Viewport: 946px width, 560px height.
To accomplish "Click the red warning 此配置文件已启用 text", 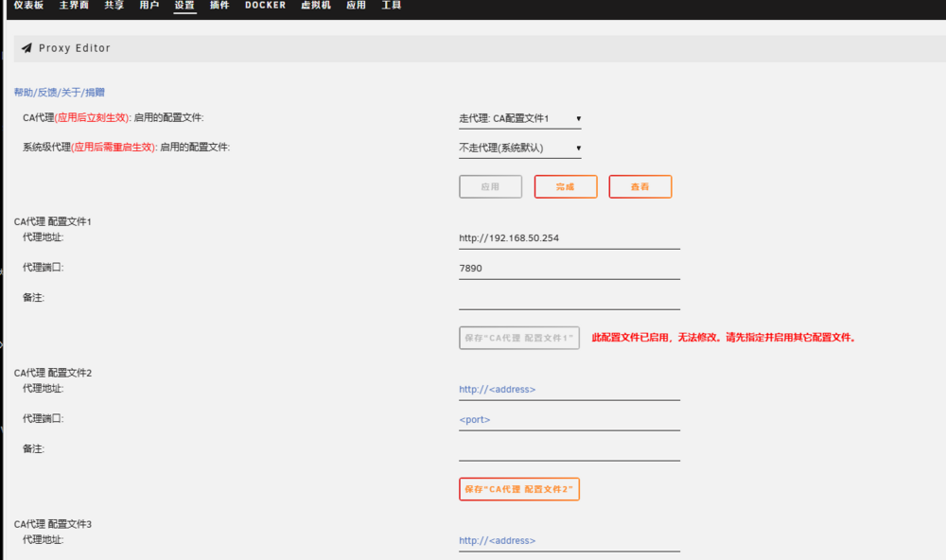I will pyautogui.click(x=724, y=338).
